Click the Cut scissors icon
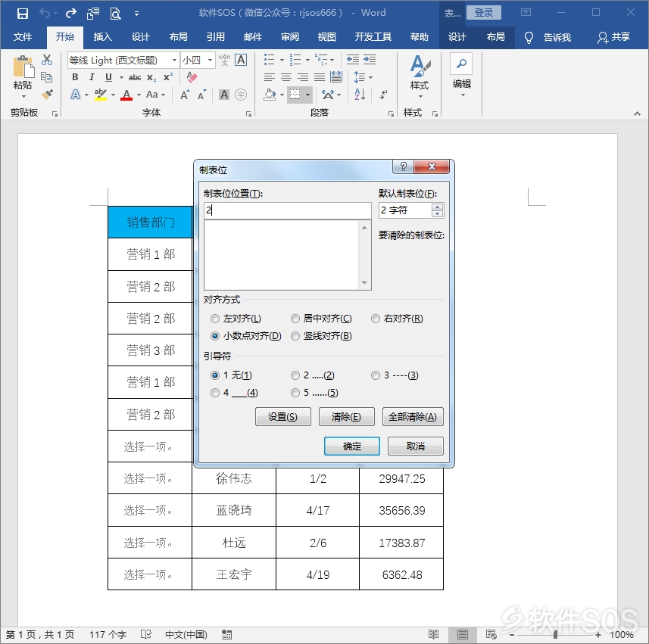 coord(47,60)
